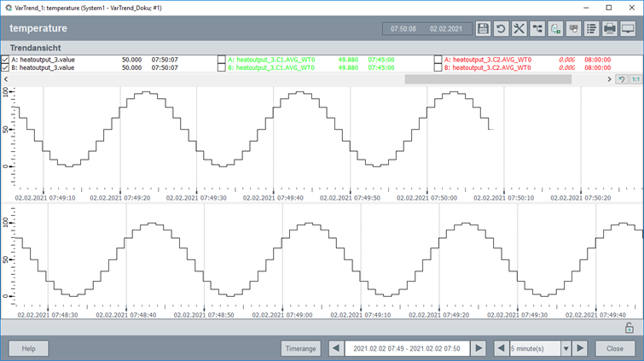The height and width of the screenshot is (361, 644).
Task: Step time range forward with right arrow
Action: pyautogui.click(x=479, y=348)
